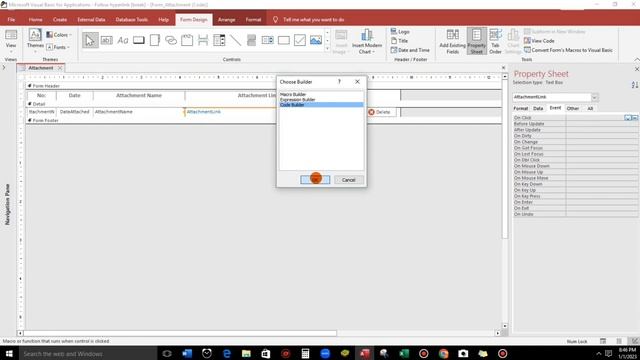Image resolution: width=640 pixels, height=360 pixels.
Task: Select the AttachmentLink text box on form
Action: (x=230, y=112)
